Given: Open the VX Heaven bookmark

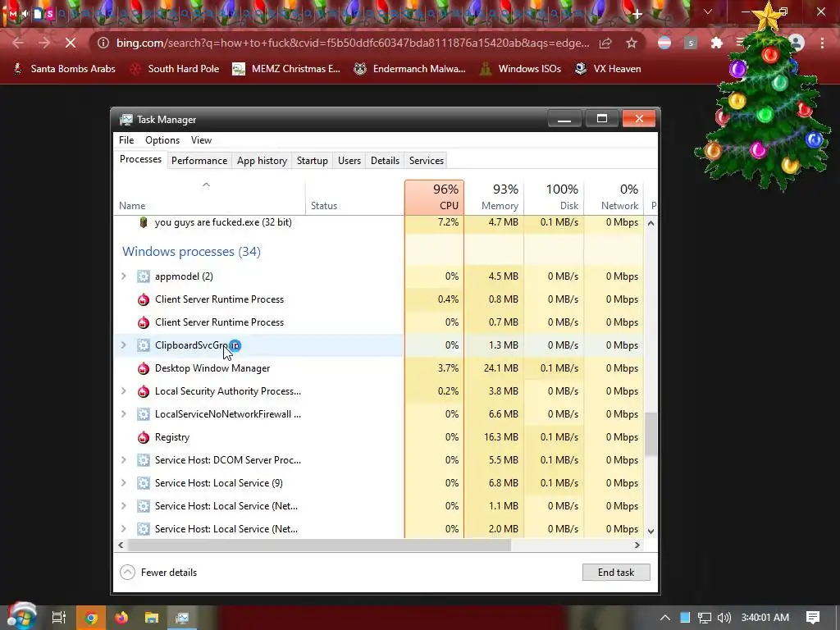Looking at the screenshot, I should pos(608,69).
